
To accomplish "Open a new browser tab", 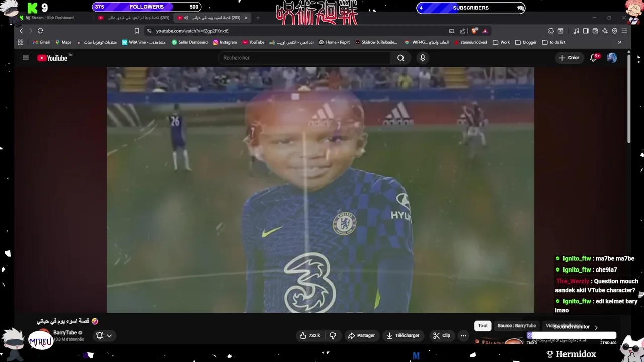I will click(258, 18).
